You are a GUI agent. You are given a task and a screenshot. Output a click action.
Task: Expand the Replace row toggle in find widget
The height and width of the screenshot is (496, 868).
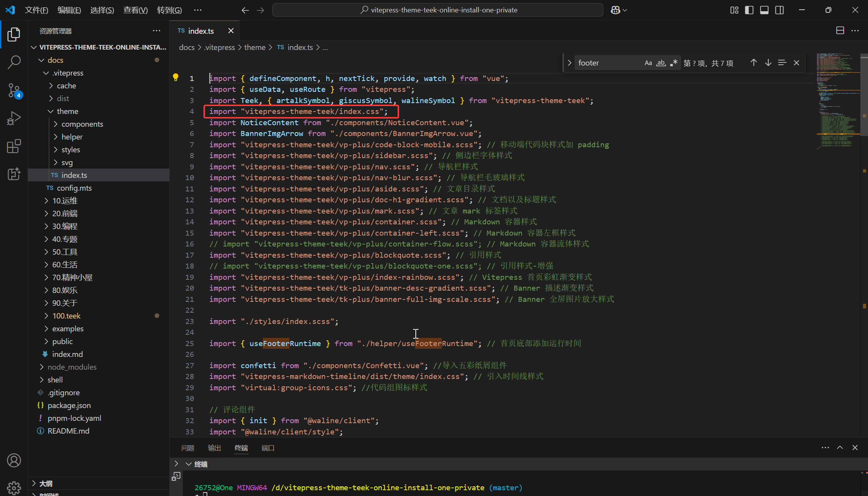(x=569, y=63)
